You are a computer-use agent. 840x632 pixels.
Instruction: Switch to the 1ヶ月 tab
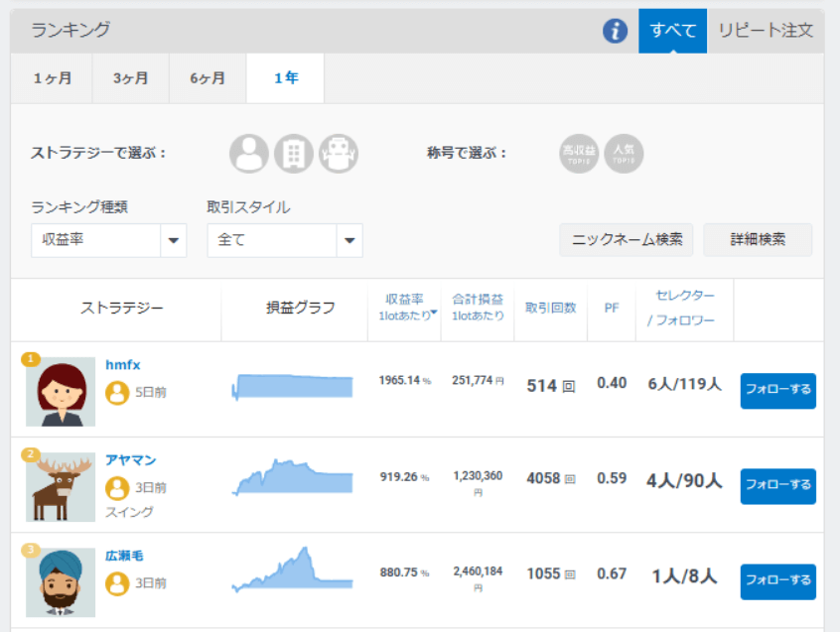pyautogui.click(x=52, y=77)
